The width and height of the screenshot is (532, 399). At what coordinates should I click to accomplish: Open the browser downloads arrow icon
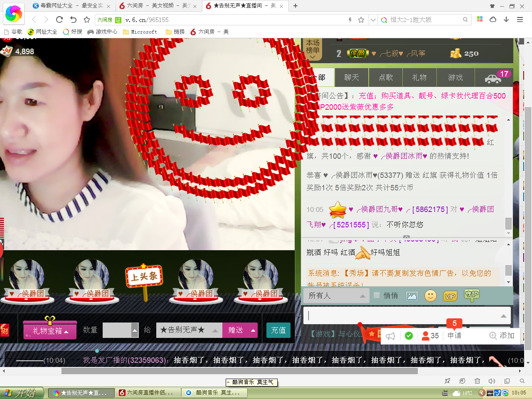coord(506,20)
